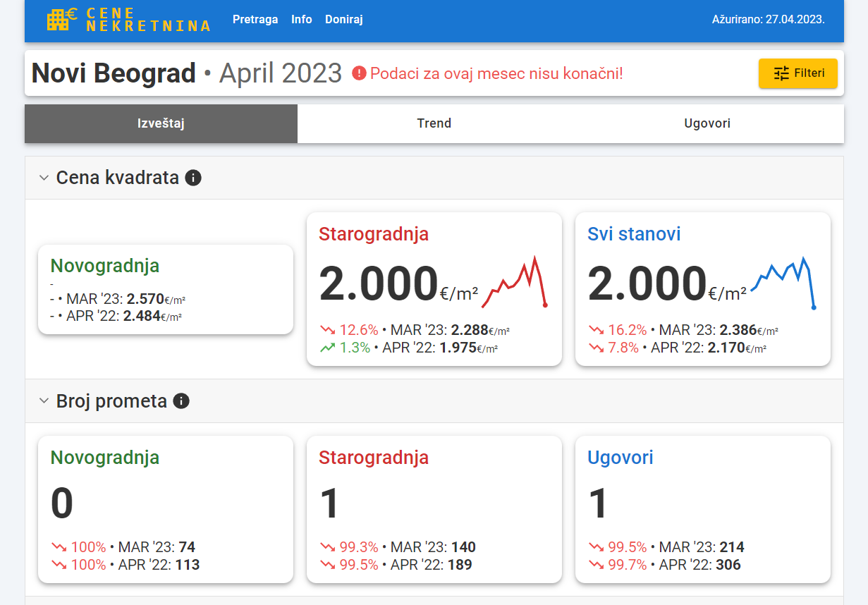The height and width of the screenshot is (605, 868).
Task: Switch to the Trend tab
Action: tap(434, 123)
